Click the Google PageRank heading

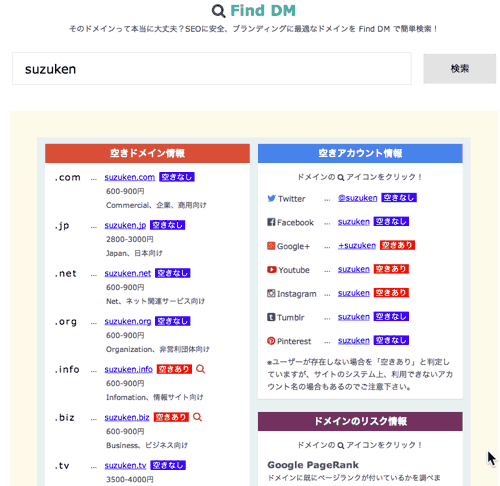(313, 465)
